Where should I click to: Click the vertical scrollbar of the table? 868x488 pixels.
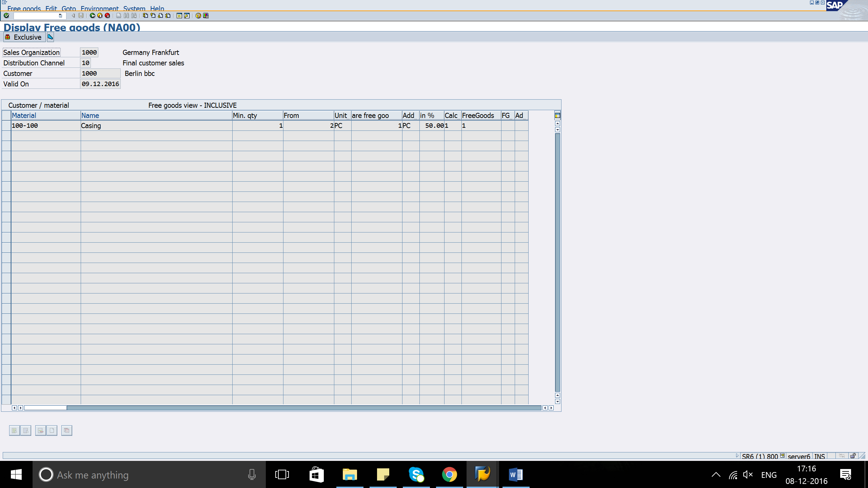coord(557,263)
